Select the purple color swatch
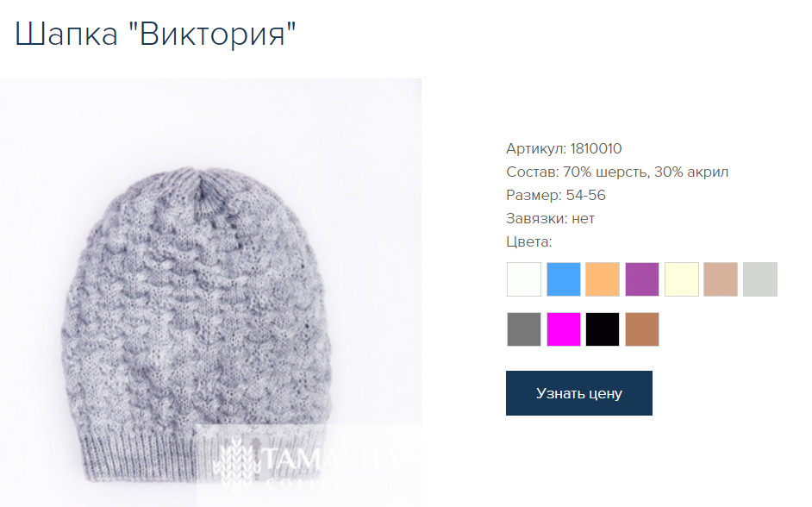The image size is (812, 507). tap(642, 279)
